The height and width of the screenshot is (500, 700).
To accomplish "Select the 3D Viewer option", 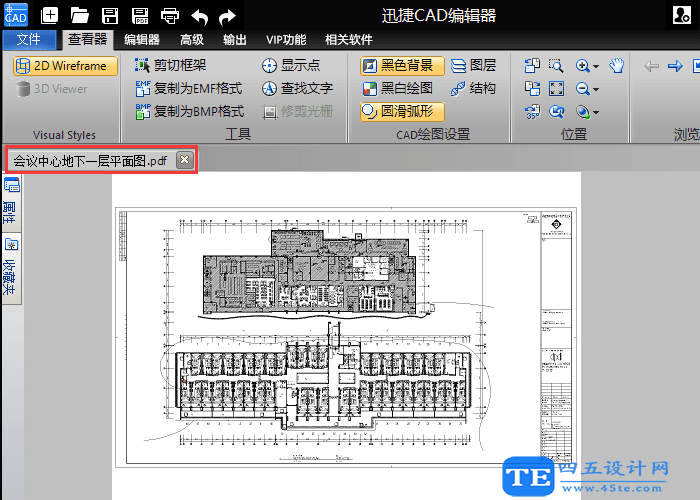I will coord(52,89).
